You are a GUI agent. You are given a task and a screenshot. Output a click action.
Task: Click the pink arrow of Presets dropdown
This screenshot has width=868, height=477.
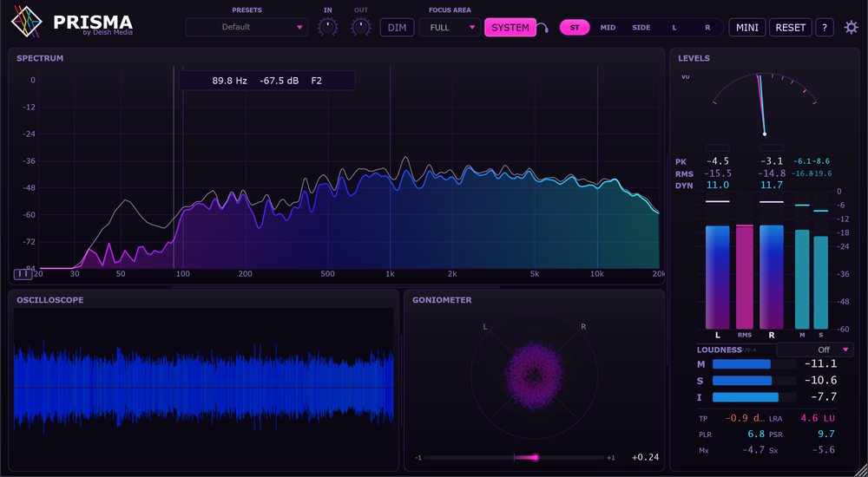pyautogui.click(x=299, y=27)
